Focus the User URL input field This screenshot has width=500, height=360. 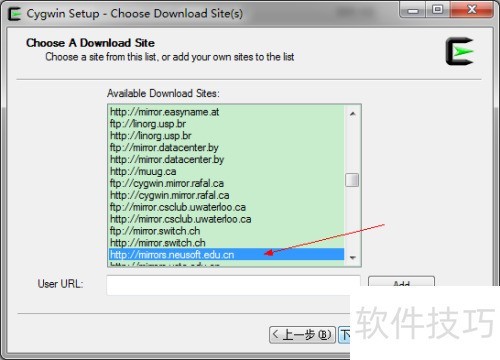233,285
